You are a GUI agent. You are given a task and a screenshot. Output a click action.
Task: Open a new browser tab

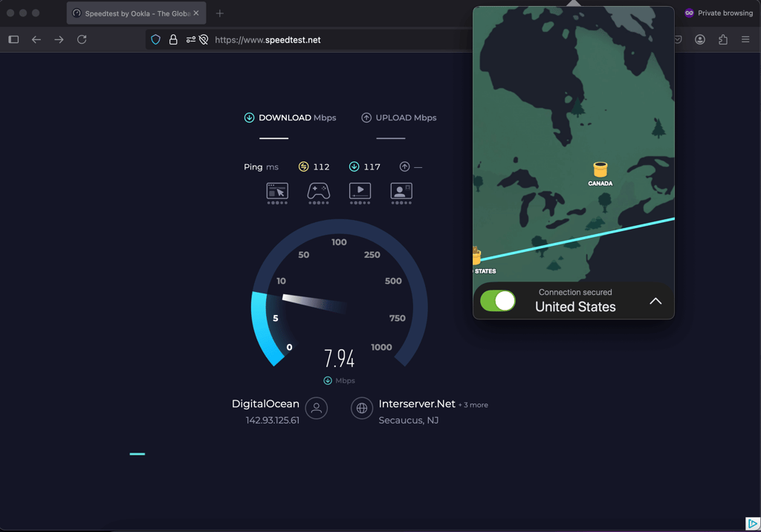tap(220, 13)
